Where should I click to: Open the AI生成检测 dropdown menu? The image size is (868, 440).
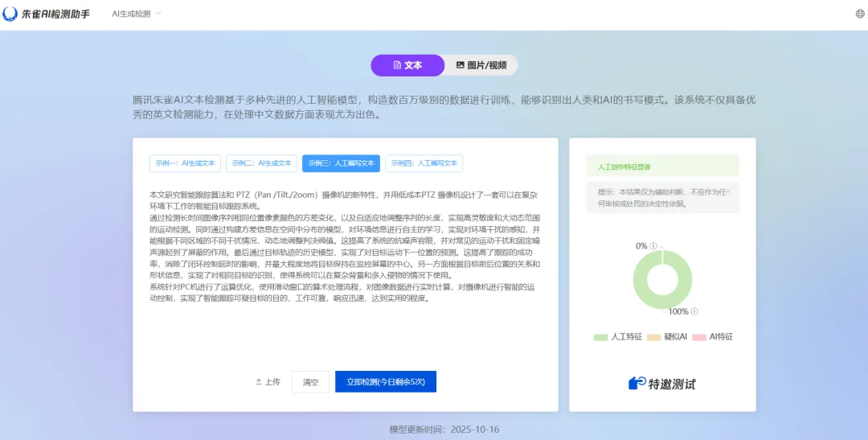pos(136,14)
